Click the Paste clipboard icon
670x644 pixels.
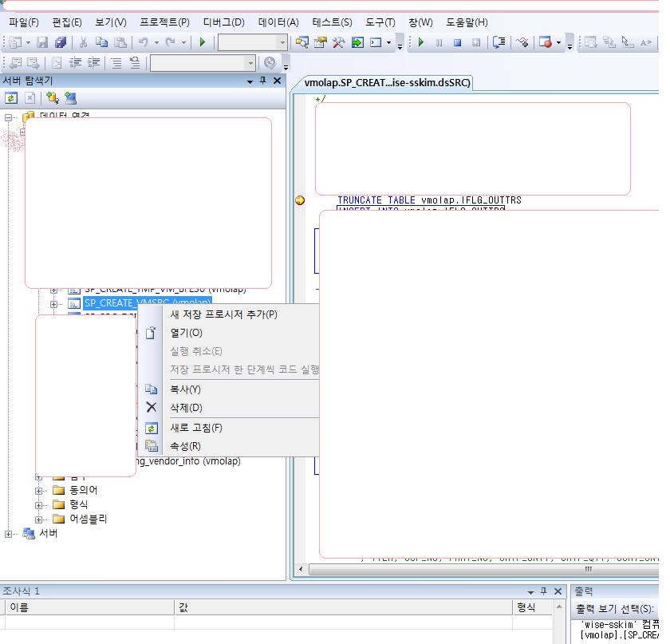click(x=120, y=42)
